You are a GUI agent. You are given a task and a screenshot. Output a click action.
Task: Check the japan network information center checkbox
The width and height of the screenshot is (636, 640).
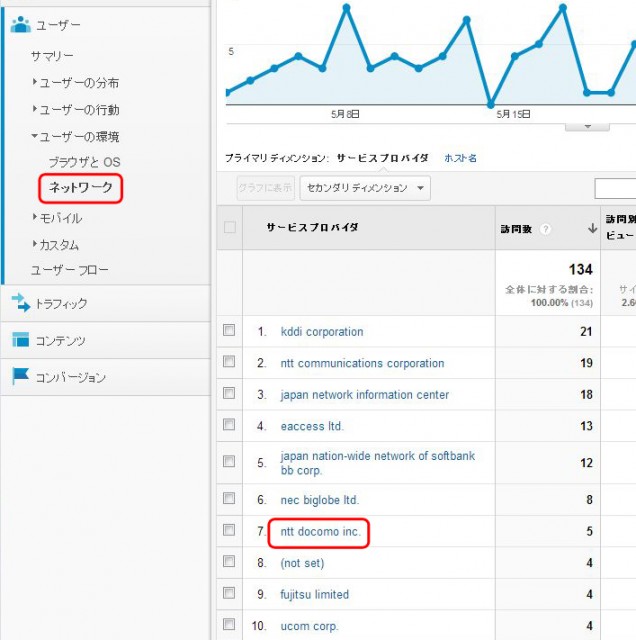pos(229,393)
